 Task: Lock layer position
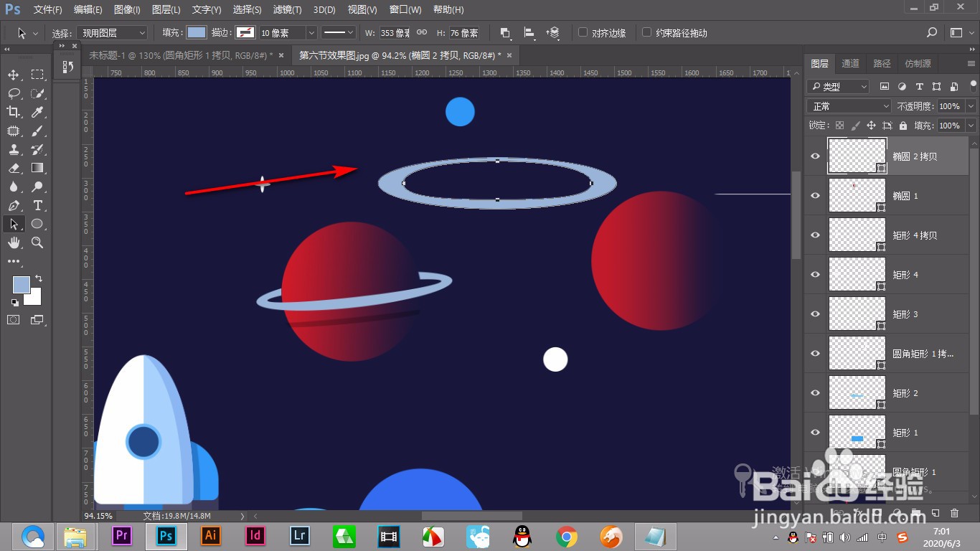tap(871, 125)
